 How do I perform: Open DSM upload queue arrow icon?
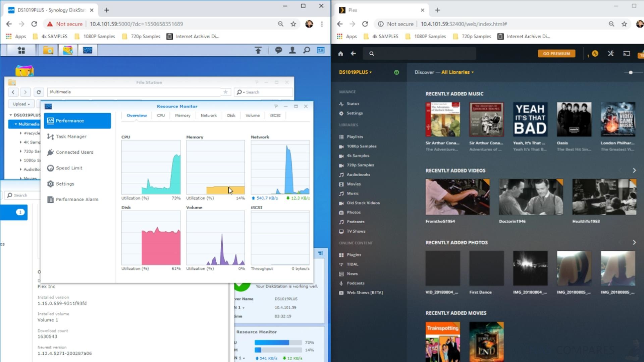(258, 50)
